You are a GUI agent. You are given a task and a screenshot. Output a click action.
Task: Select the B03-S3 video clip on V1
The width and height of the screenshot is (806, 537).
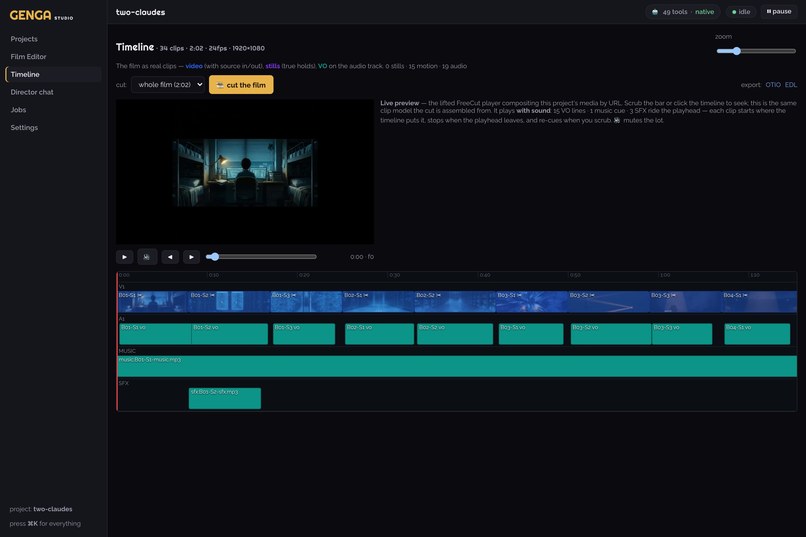point(685,302)
